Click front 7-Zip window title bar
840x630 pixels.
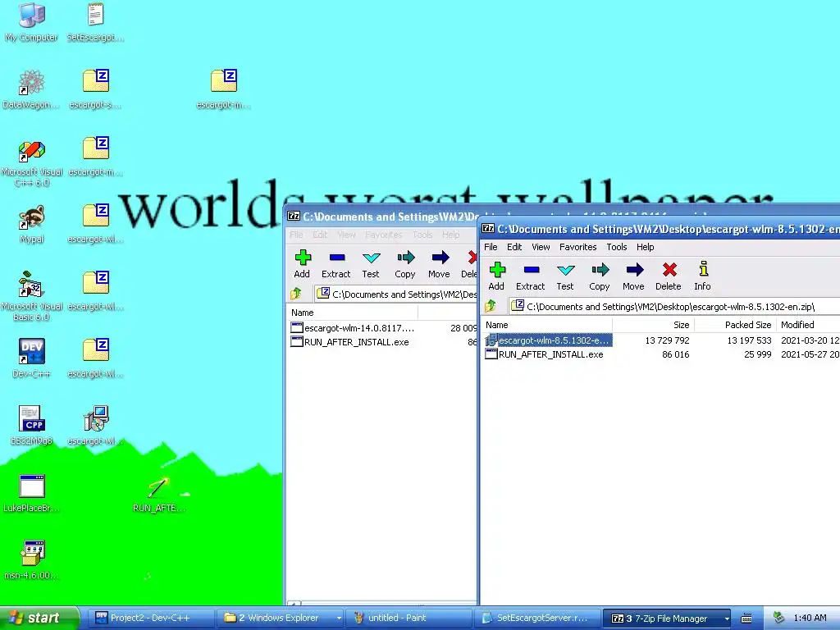point(660,229)
